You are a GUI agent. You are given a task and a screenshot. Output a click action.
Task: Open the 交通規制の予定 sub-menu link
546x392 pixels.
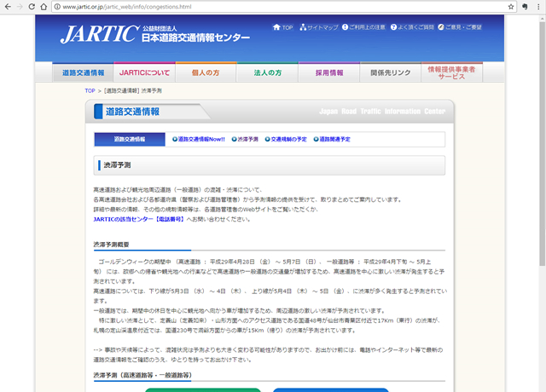pyautogui.click(x=283, y=139)
